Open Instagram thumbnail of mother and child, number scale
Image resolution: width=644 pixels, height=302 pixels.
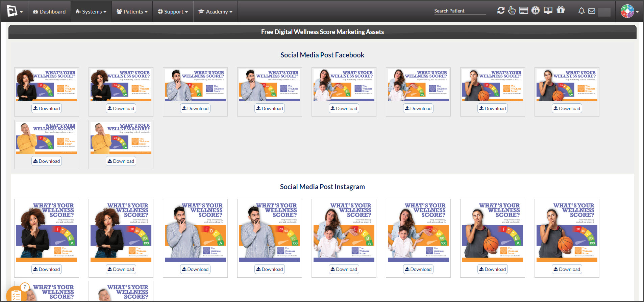click(x=418, y=231)
